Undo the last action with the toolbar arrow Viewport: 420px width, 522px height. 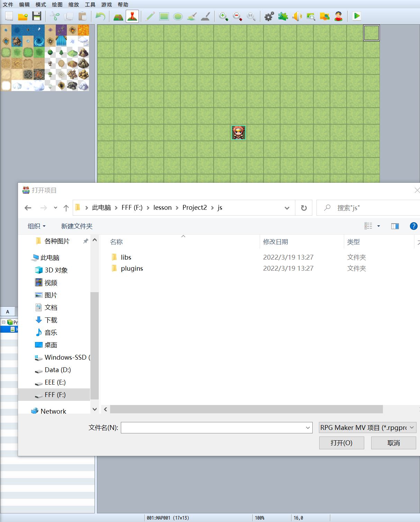tap(100, 16)
